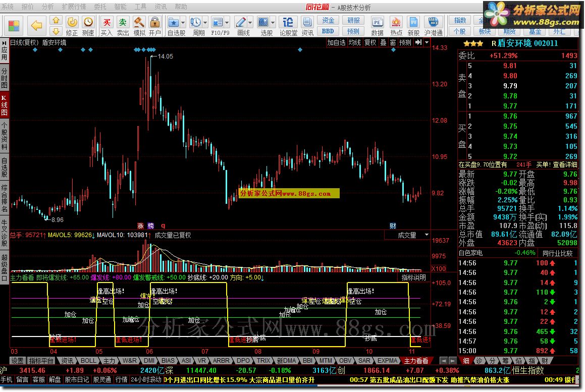This screenshot has height=392, width=585.
Task: Select the MACD-row BOLL indicator tab
Action: click(x=88, y=361)
